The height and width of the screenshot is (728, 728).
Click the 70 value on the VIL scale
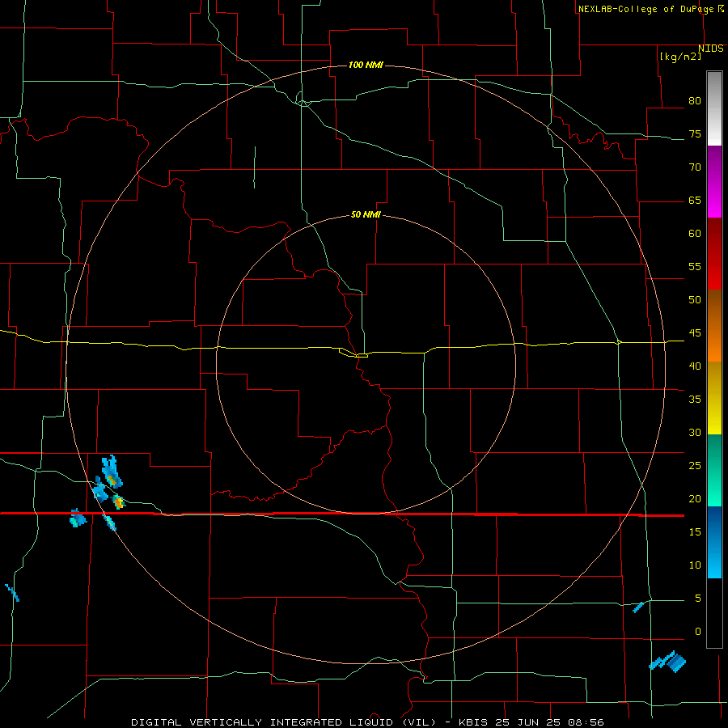point(695,167)
